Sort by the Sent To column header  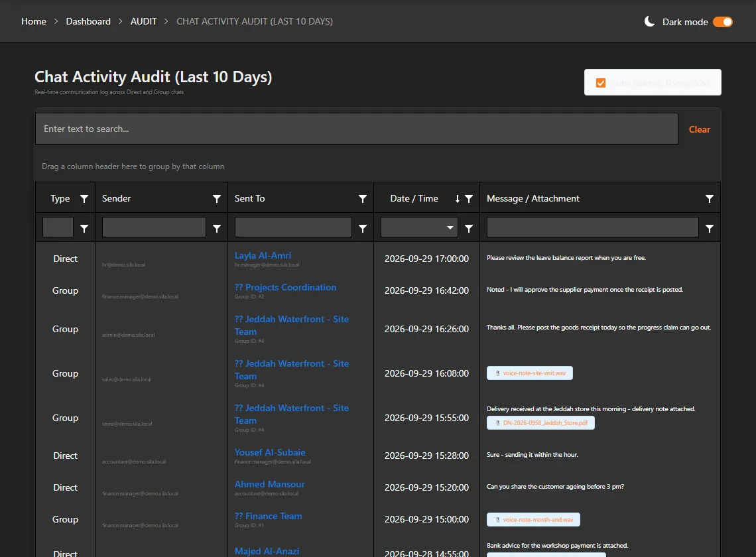coord(250,198)
